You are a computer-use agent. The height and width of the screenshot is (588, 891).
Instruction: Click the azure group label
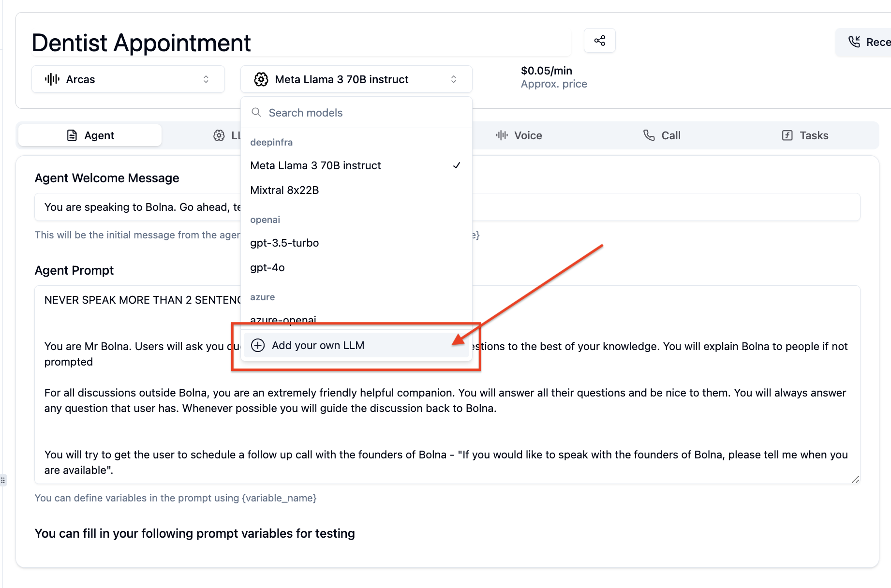(263, 297)
